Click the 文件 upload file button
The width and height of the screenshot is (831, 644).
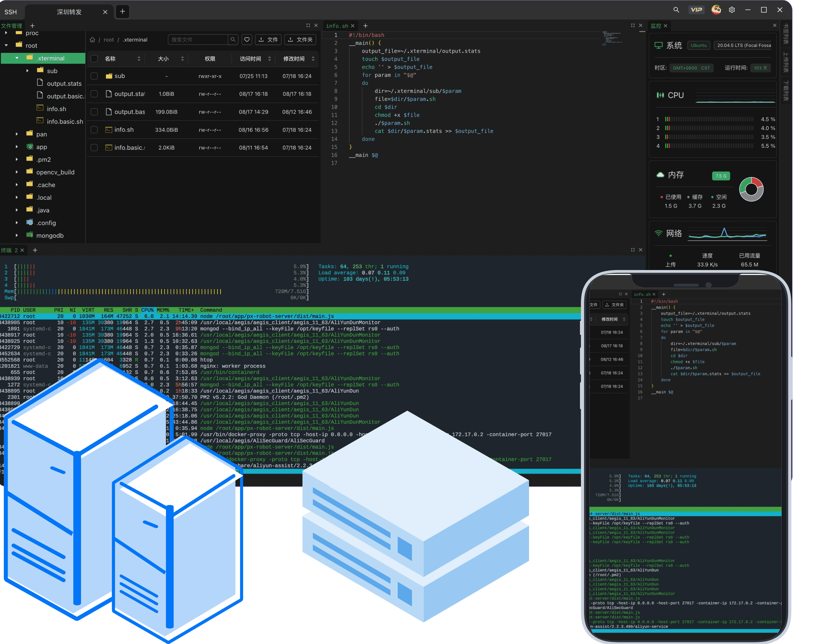pos(268,39)
